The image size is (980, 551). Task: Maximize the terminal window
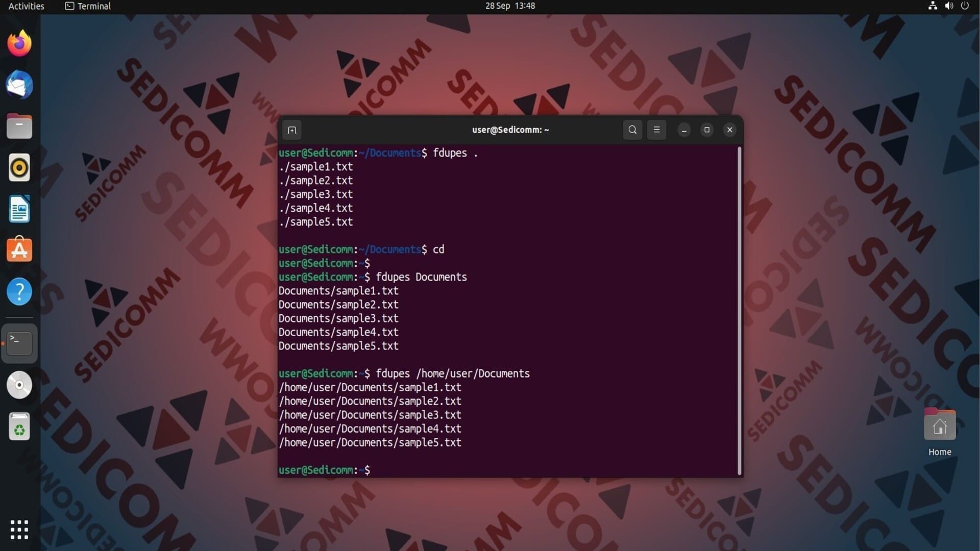(707, 130)
